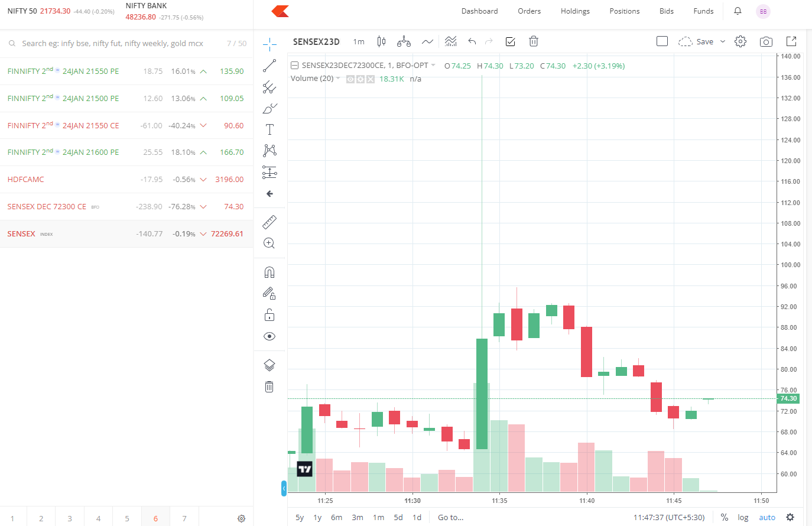Click the Kite logo
The width and height of the screenshot is (812, 526).
pos(280,11)
